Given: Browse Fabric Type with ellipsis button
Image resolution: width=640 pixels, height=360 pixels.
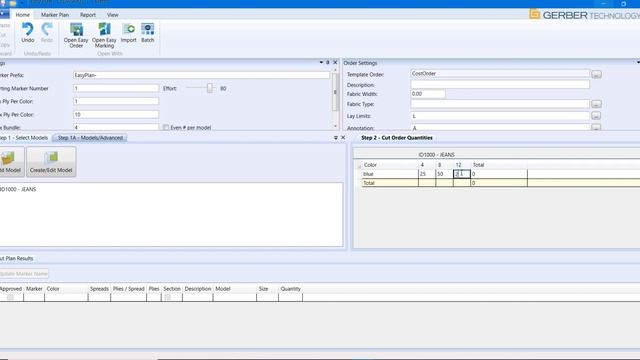Looking at the screenshot, I should coord(596,104).
